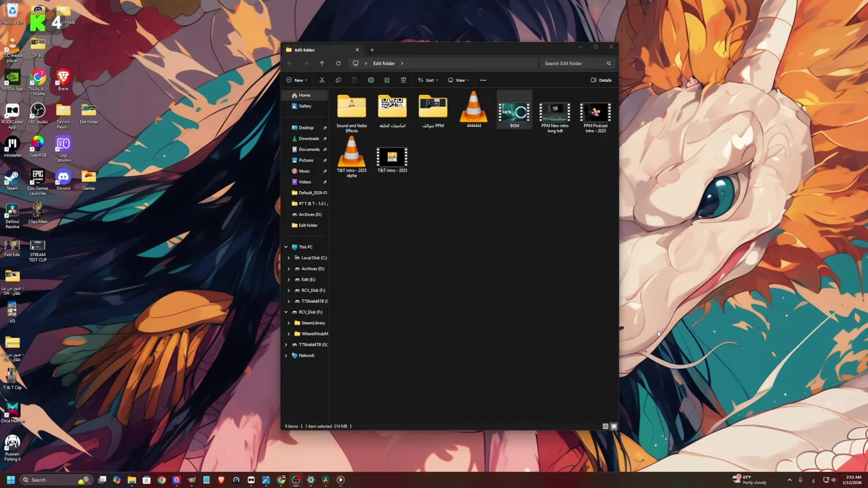Select the T&T intro - 2025 alpha file
Screen dimensions: 868x488
tap(351, 157)
